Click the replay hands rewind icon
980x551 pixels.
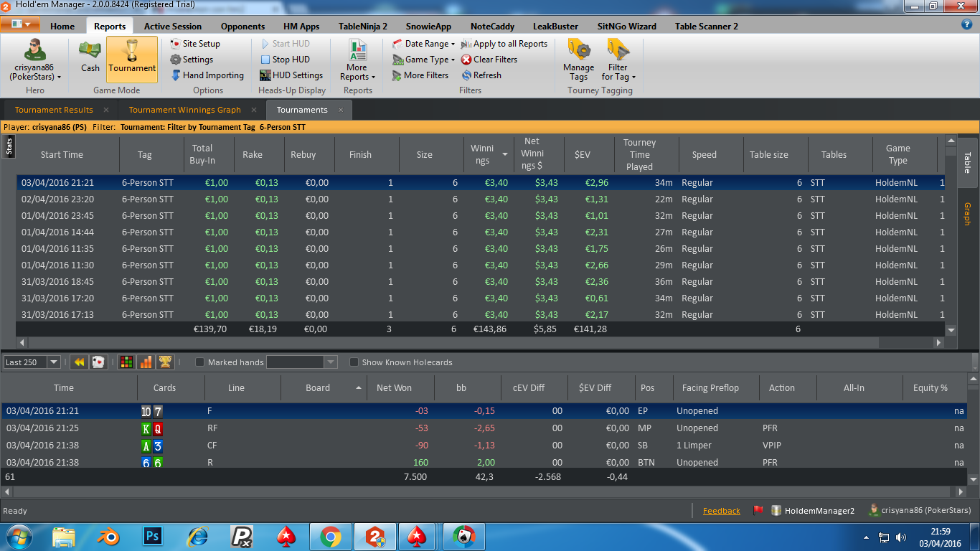[x=78, y=362]
